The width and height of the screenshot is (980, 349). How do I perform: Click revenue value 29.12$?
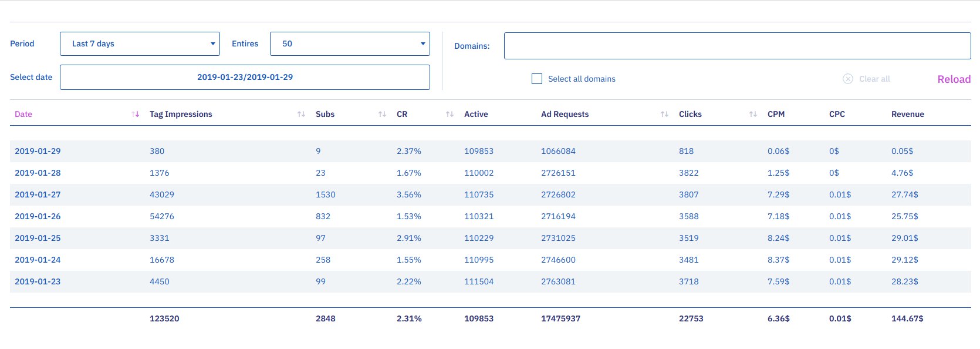[x=905, y=260]
